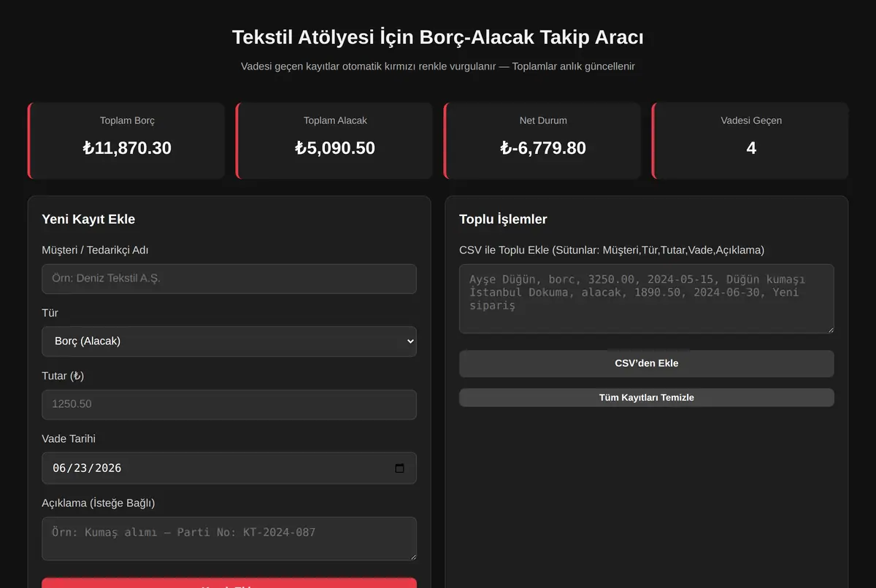The width and height of the screenshot is (876, 588).
Task: Click the subtitle about Vadesi geçen kayıtlar
Action: pyautogui.click(x=438, y=66)
